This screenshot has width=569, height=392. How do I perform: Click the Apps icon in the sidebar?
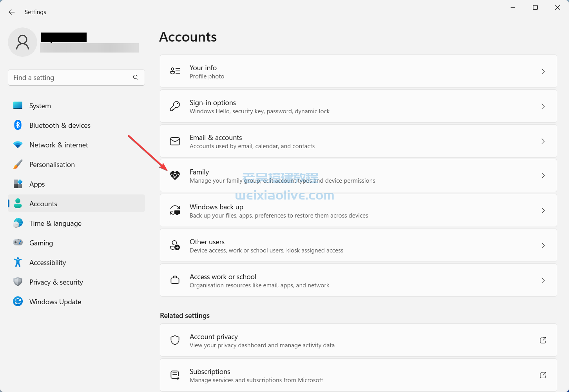point(18,184)
